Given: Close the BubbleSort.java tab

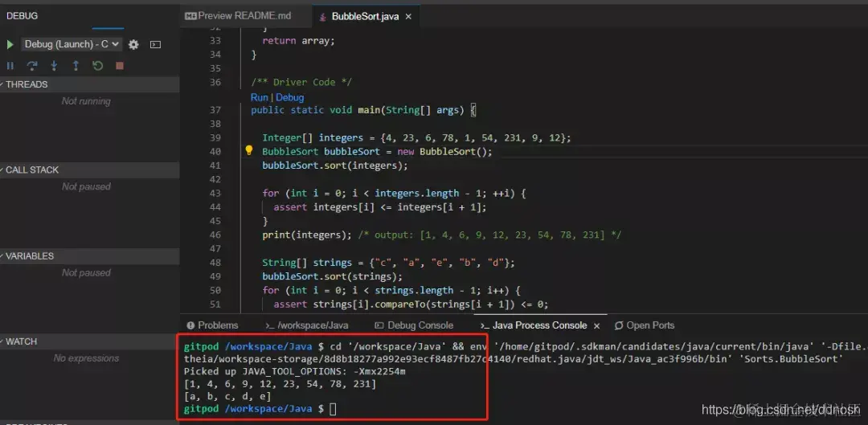Looking at the screenshot, I should (408, 17).
